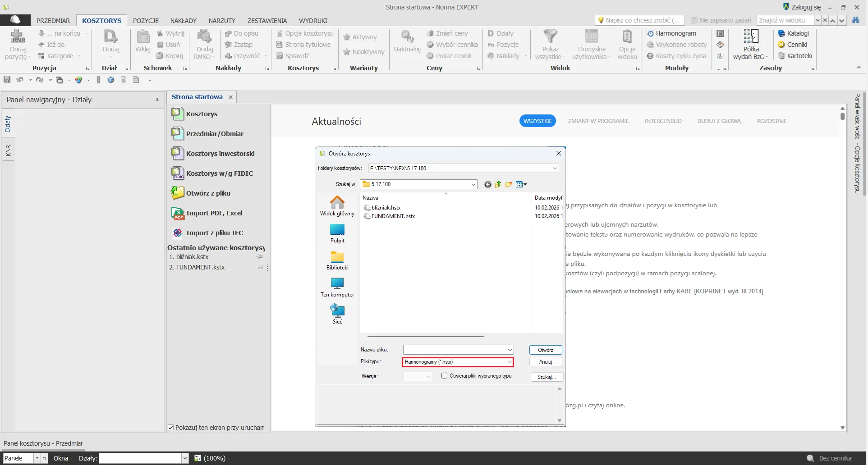This screenshot has height=465, width=868.
Task: Open the WYDRUKI ribbon tab
Action: click(x=313, y=21)
